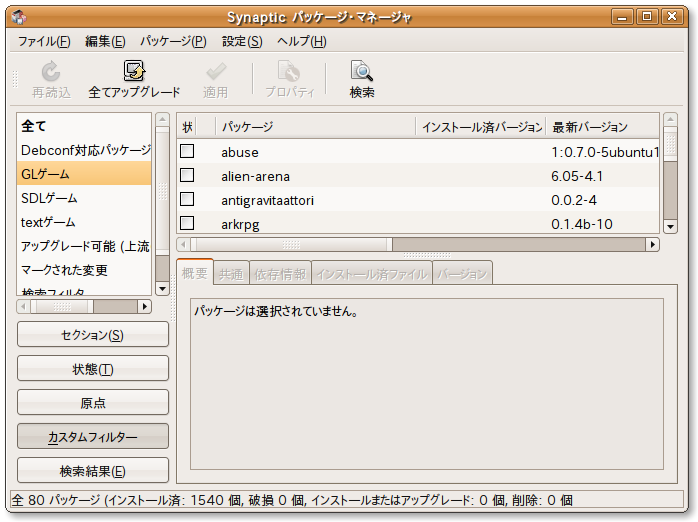Sort by 最新バージョン column header
698x522 pixels.
click(x=602, y=127)
